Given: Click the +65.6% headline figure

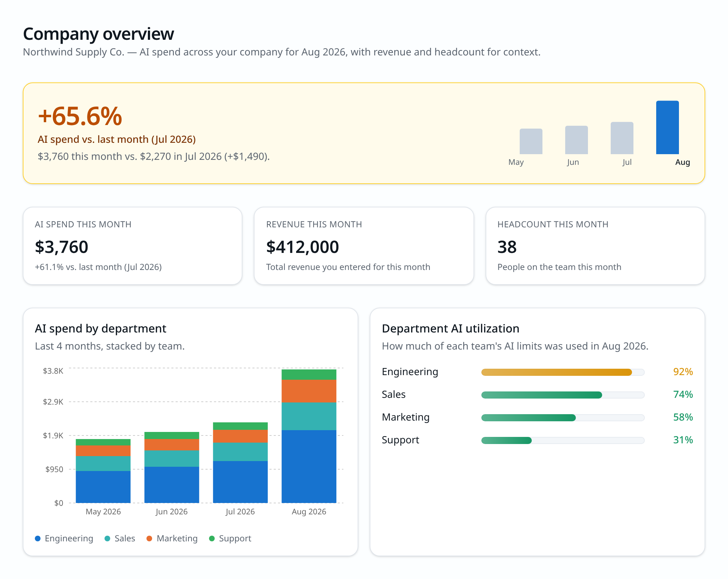Looking at the screenshot, I should point(80,116).
